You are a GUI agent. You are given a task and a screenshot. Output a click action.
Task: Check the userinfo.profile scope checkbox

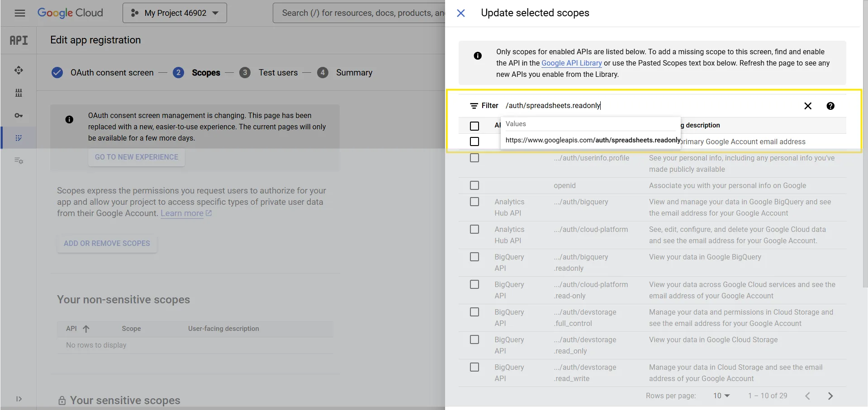pos(474,158)
